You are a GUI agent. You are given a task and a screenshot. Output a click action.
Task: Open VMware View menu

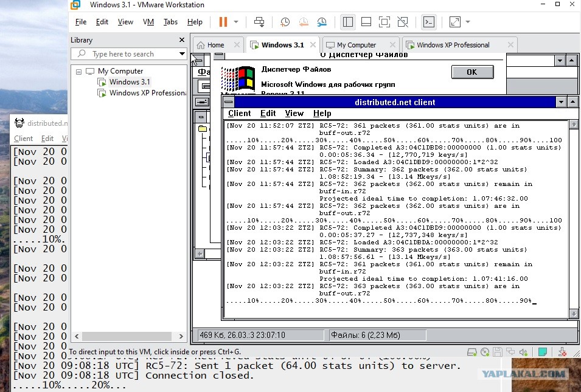(125, 22)
